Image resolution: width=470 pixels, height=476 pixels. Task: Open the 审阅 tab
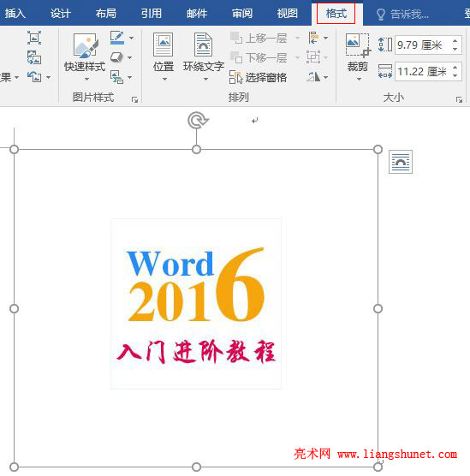[242, 14]
